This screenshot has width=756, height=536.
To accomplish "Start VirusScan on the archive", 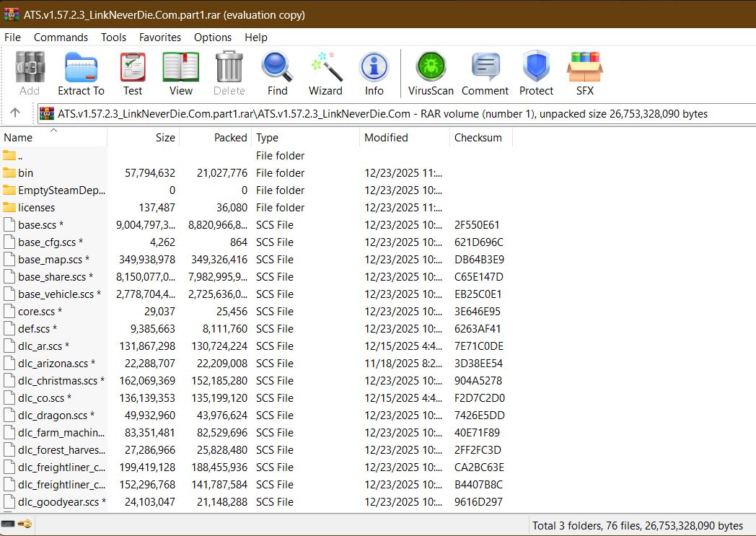I will [431, 74].
